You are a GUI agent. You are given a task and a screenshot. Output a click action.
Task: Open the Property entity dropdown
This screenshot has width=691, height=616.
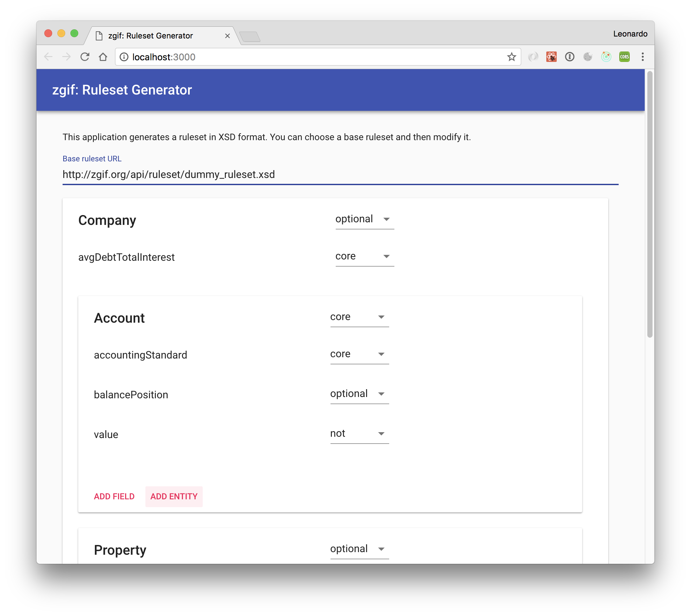359,549
